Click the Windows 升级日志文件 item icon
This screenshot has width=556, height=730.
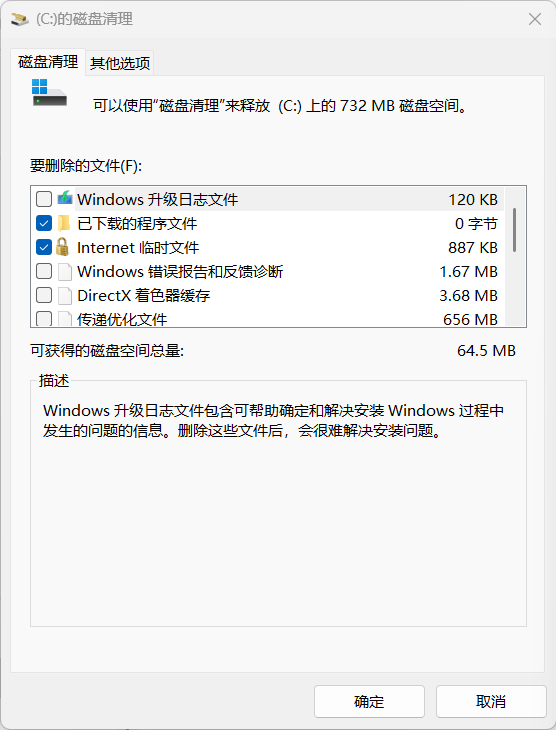coord(65,199)
